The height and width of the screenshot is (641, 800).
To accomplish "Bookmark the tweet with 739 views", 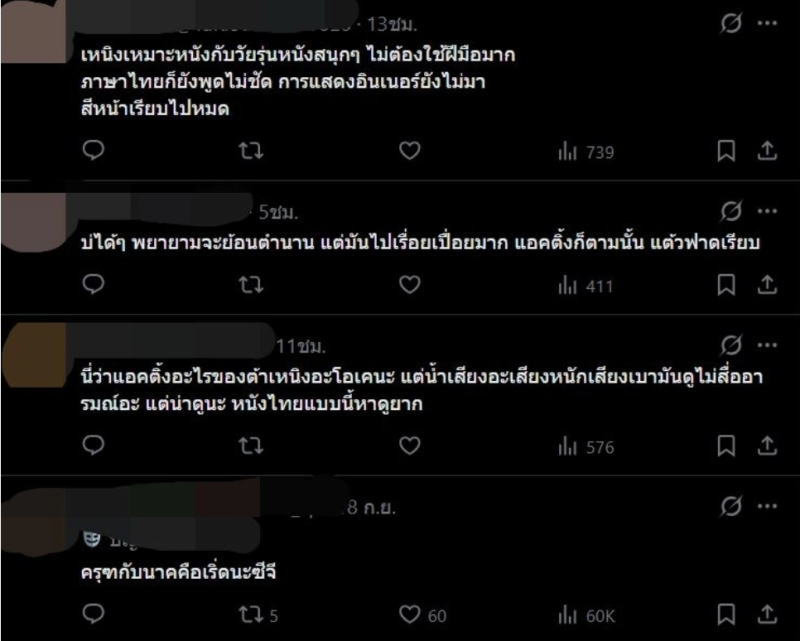I will [x=726, y=151].
